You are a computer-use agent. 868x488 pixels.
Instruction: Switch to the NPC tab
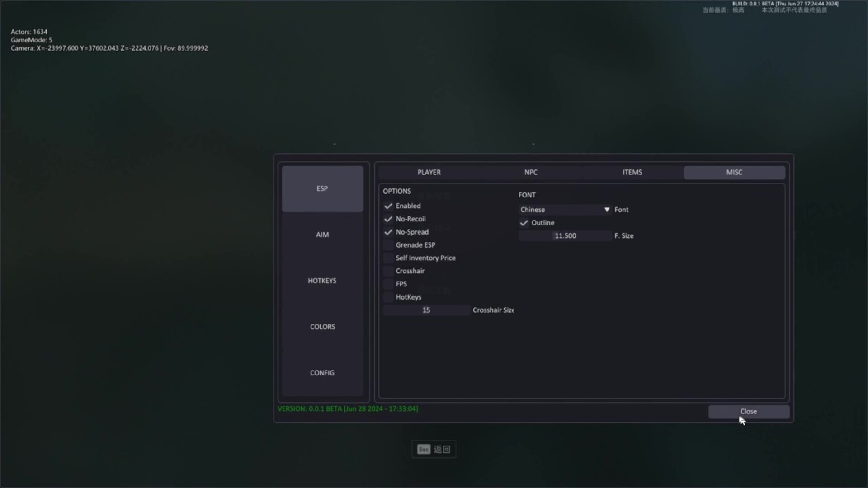click(x=531, y=172)
